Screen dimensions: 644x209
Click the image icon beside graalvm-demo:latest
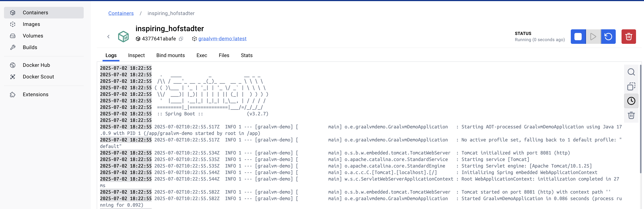pos(194,39)
